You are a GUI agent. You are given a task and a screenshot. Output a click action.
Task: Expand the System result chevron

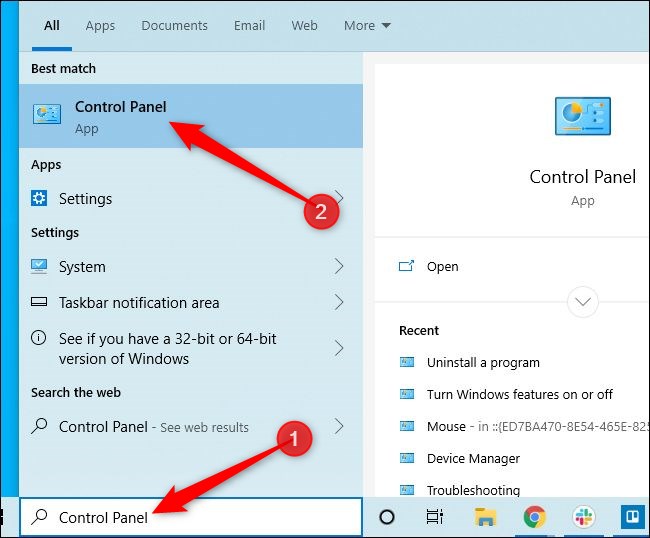click(x=339, y=266)
